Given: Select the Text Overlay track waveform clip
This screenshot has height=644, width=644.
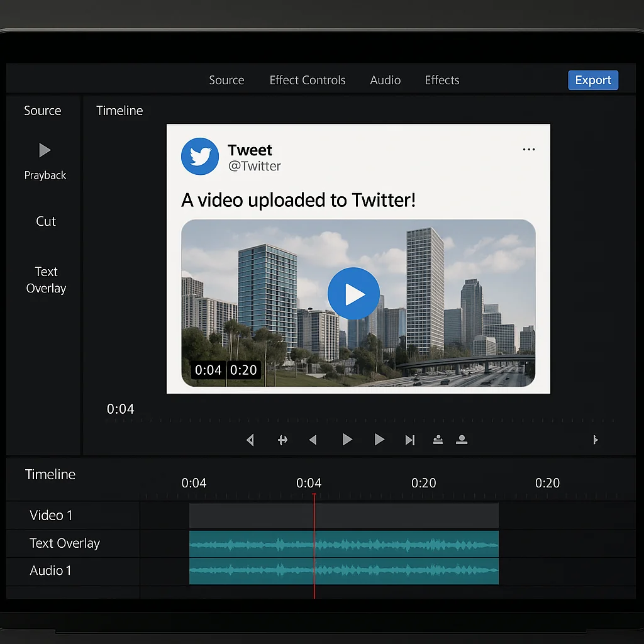Looking at the screenshot, I should click(x=344, y=544).
